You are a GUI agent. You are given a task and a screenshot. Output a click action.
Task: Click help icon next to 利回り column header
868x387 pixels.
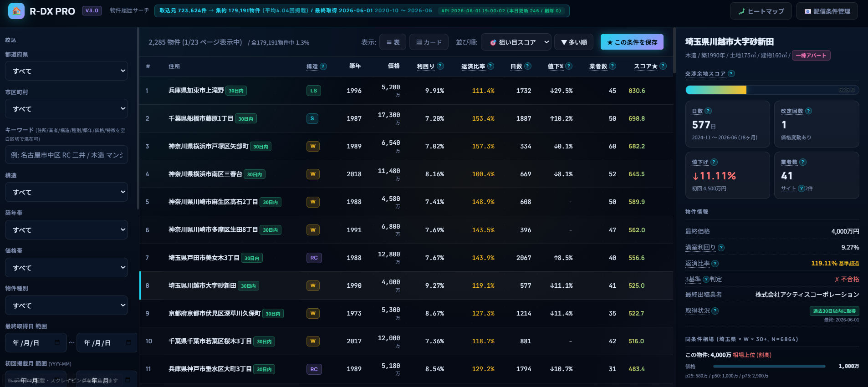click(440, 66)
